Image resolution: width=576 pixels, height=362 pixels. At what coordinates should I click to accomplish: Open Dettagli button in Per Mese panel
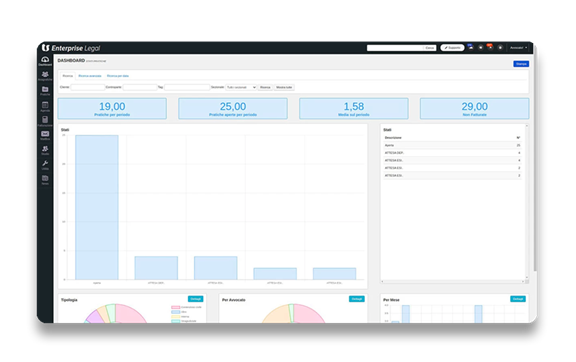(x=518, y=299)
